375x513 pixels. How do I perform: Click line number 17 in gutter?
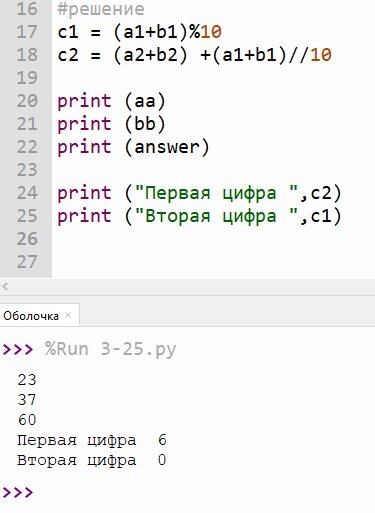[x=26, y=32]
